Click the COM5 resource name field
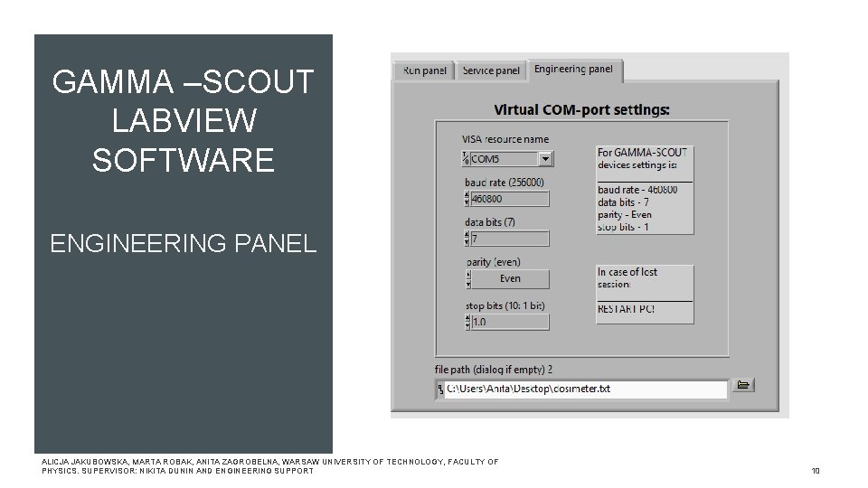Viewport: 868px width, 488px height. (x=504, y=159)
